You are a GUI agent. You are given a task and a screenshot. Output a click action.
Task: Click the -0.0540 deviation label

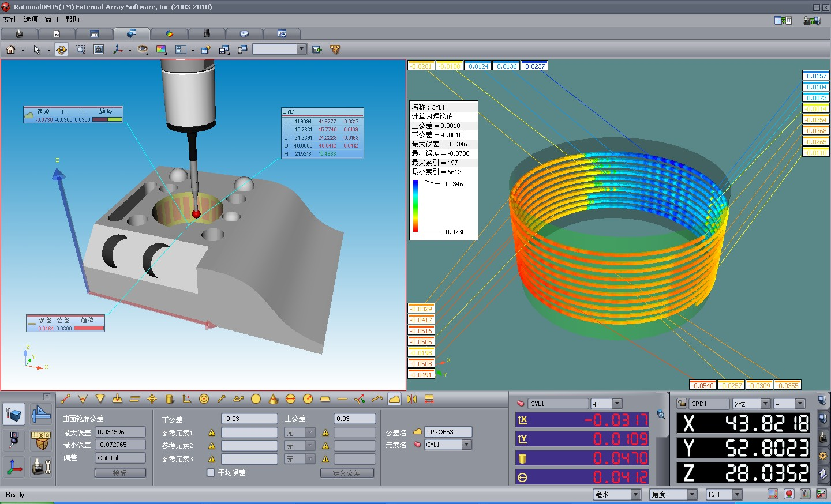point(703,385)
